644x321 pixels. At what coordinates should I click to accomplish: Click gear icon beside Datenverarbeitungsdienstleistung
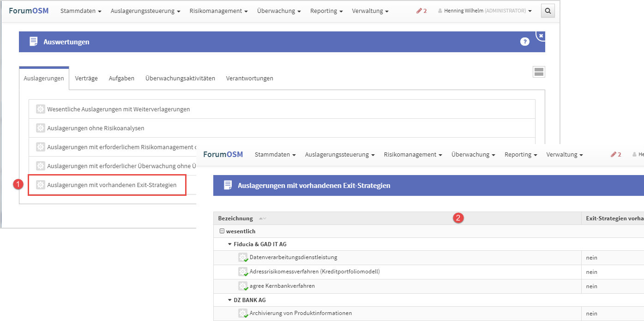(243, 258)
